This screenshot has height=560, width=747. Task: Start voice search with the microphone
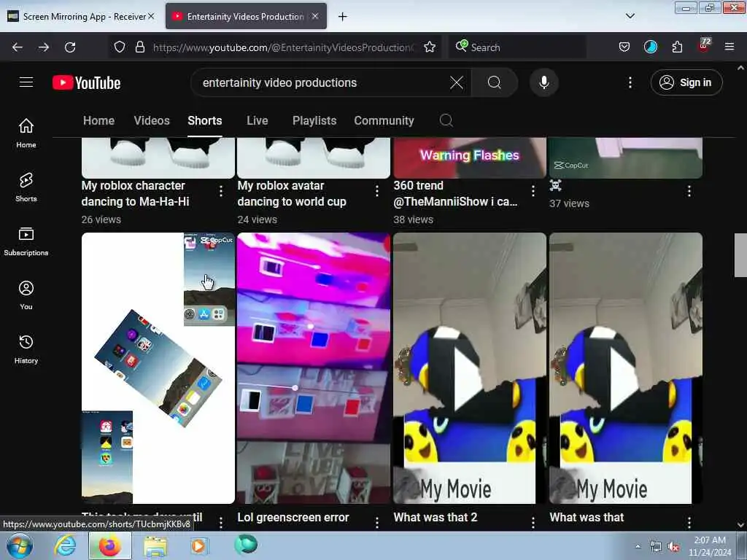coord(544,83)
